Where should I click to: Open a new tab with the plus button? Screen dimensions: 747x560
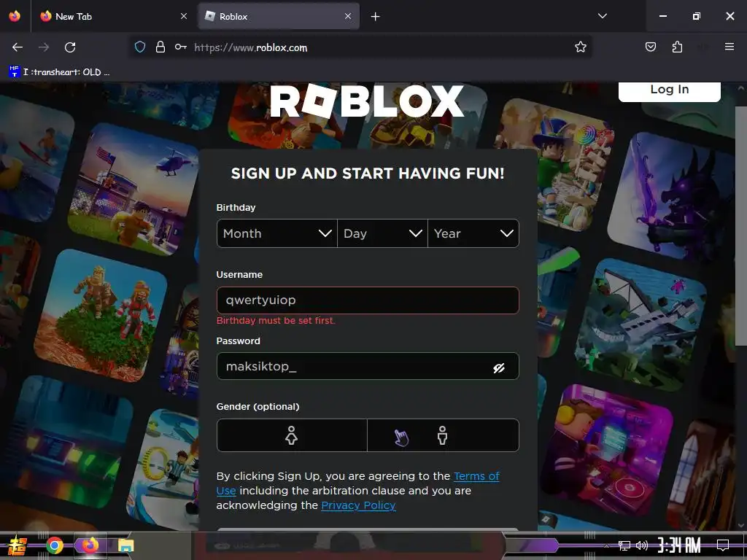(376, 17)
